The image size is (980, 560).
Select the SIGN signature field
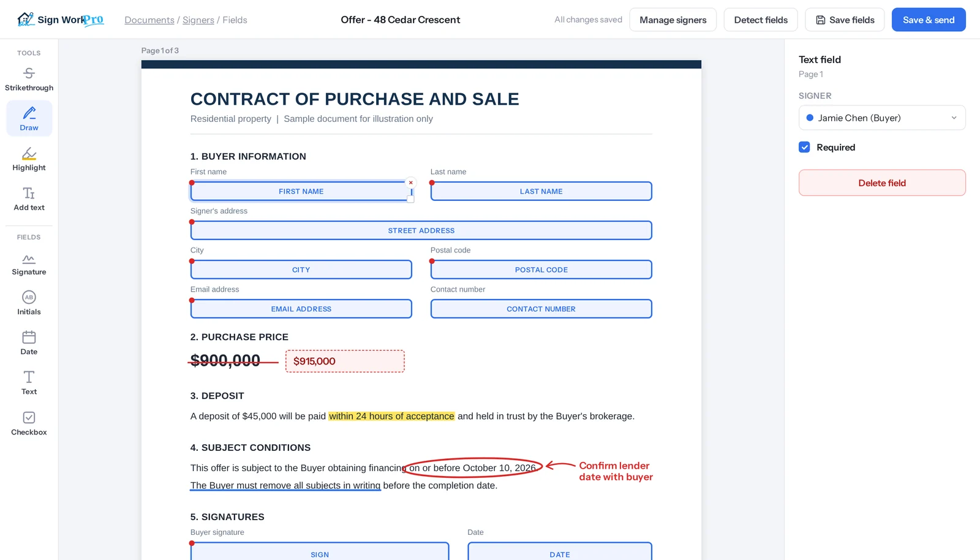coord(320,551)
